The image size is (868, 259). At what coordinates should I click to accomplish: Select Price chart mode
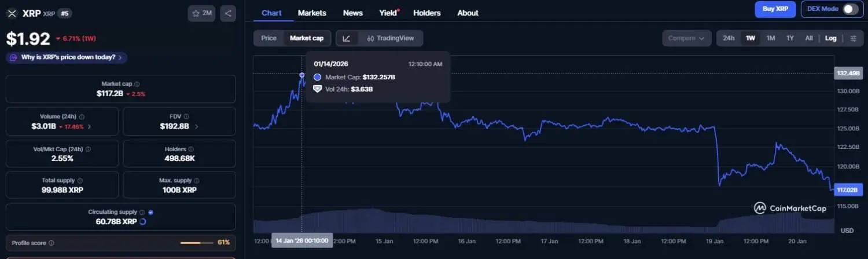(x=269, y=38)
